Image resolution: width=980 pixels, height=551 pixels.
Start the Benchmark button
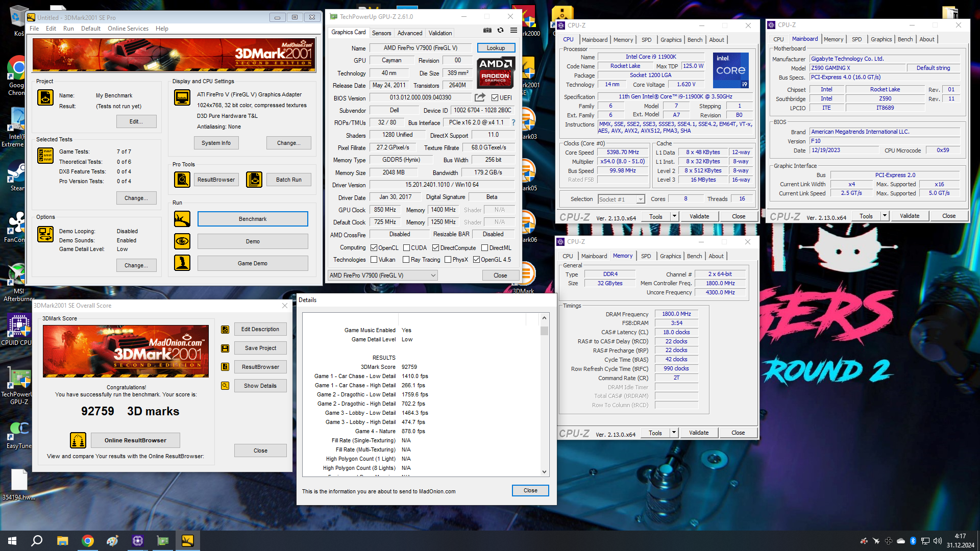click(253, 219)
